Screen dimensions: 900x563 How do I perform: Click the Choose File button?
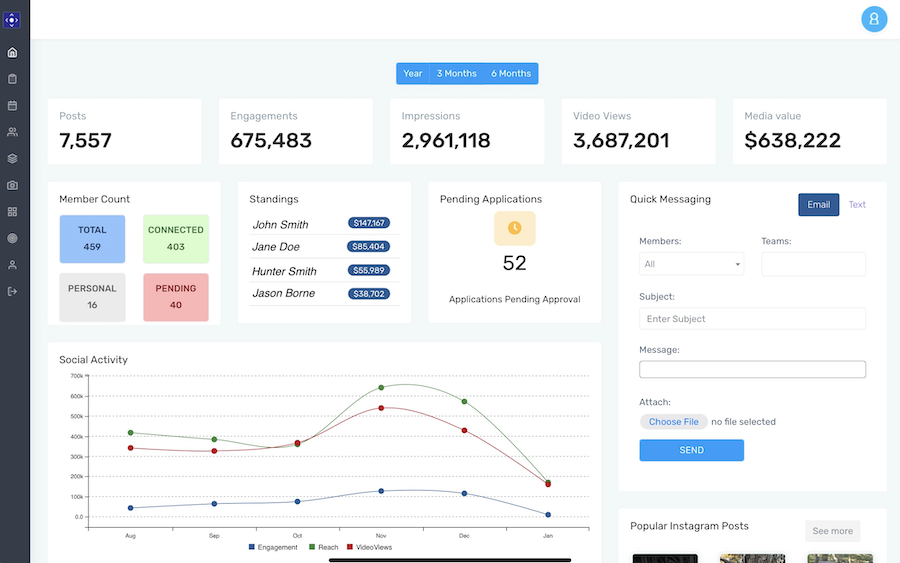coord(673,422)
